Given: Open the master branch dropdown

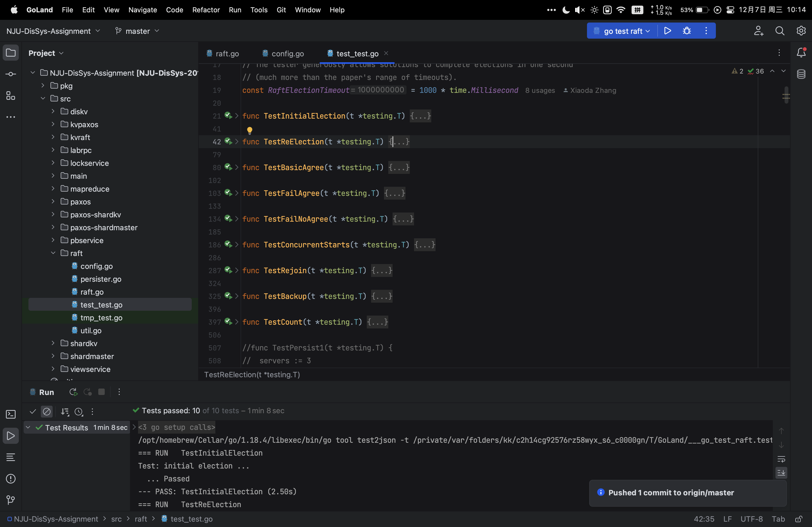Looking at the screenshot, I should [137, 31].
